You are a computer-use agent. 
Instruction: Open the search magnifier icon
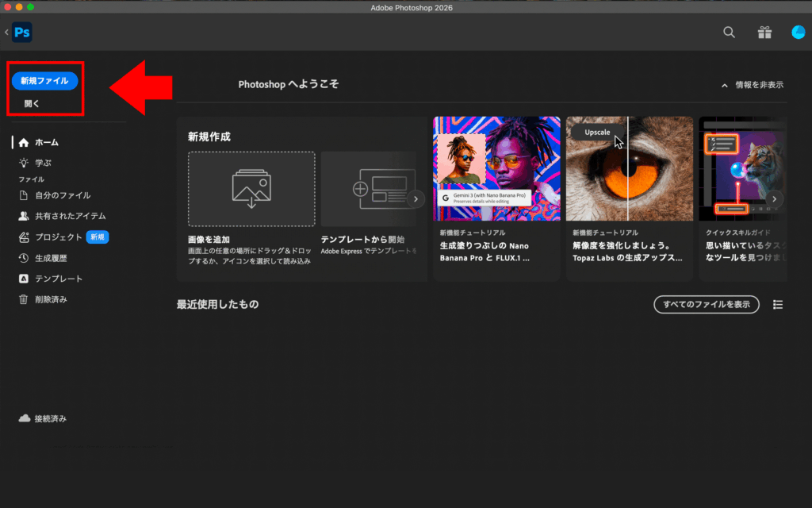click(x=730, y=33)
